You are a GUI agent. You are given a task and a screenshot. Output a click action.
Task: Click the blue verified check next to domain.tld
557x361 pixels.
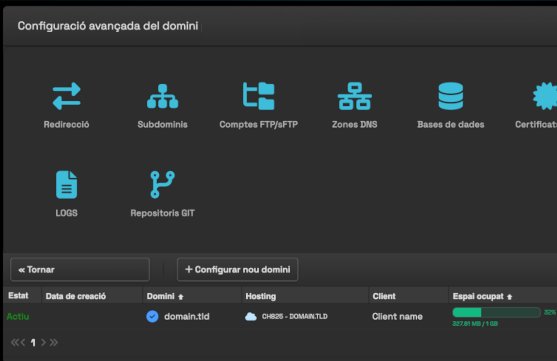(152, 316)
